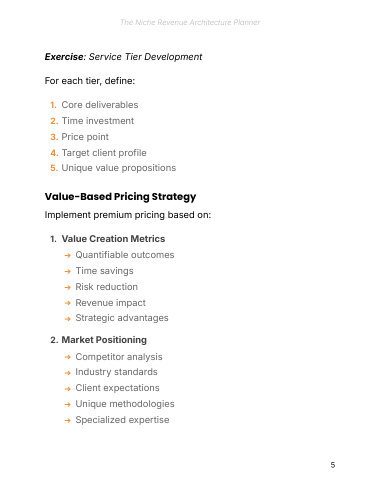The height and width of the screenshot is (492, 380).
Task: Click the arrow bullet beside Strategic advantages
Action: 68,319
